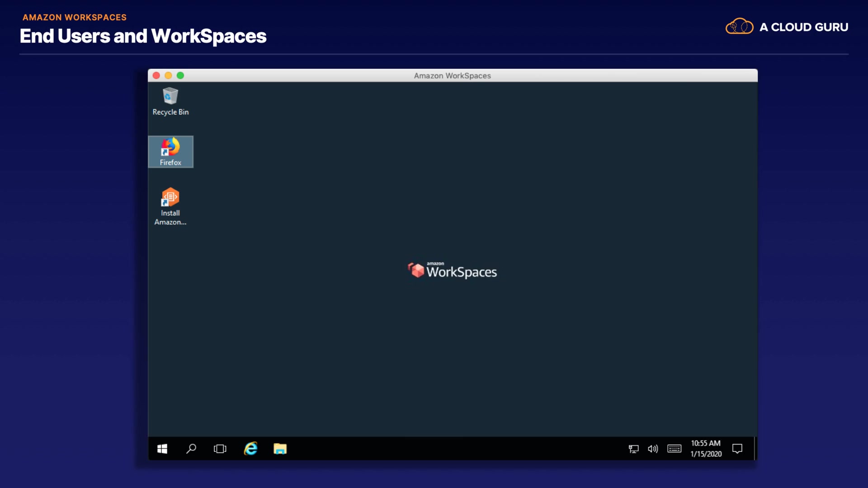868x488 pixels.
Task: Open the Action Center notifications icon
Action: click(737, 449)
